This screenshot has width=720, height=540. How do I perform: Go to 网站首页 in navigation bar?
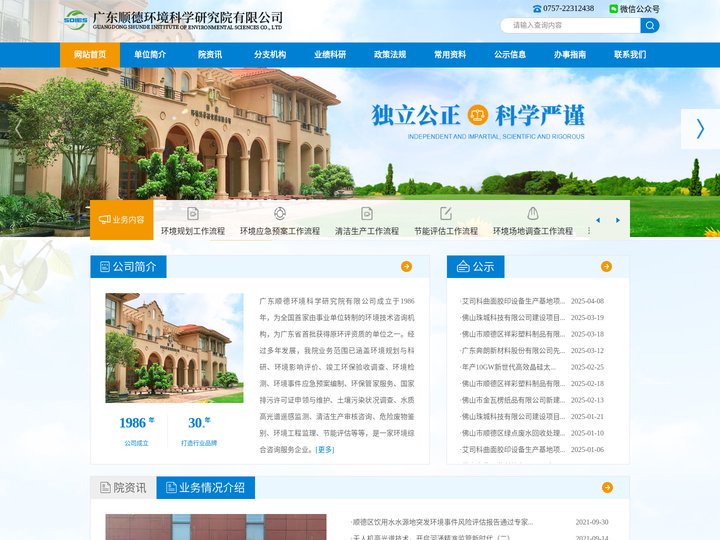tap(90, 55)
